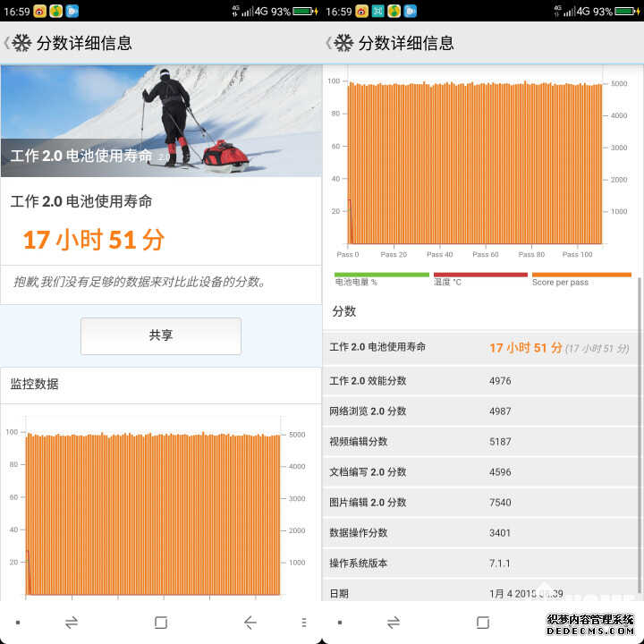Tap the dot navigation button on left screen
This screenshot has width=644, height=644.
coord(18,623)
